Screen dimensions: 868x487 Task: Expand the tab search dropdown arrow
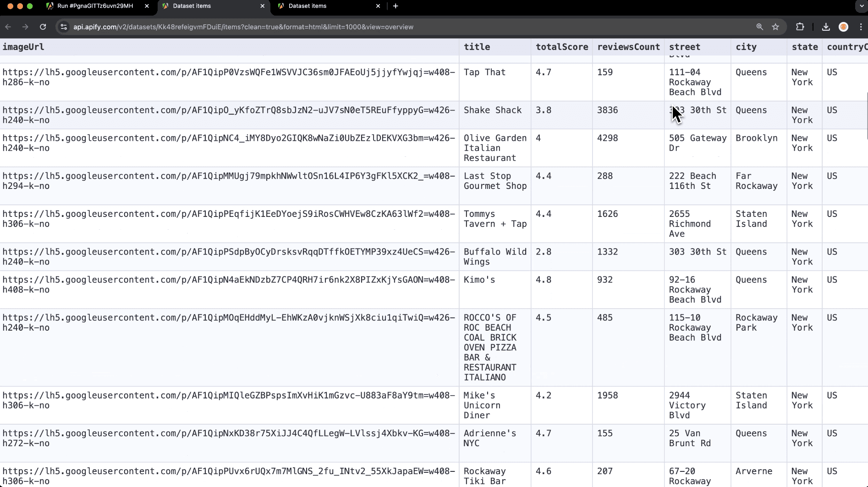point(861,6)
